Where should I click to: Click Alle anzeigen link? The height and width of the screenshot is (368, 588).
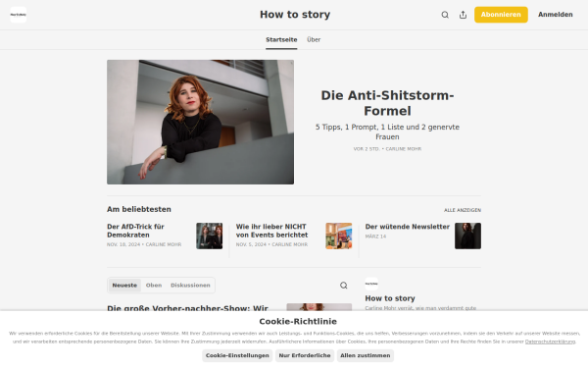pos(463,210)
